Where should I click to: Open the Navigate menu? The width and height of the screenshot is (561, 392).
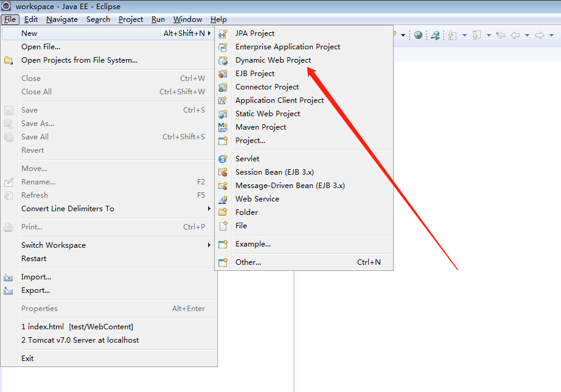coord(62,19)
